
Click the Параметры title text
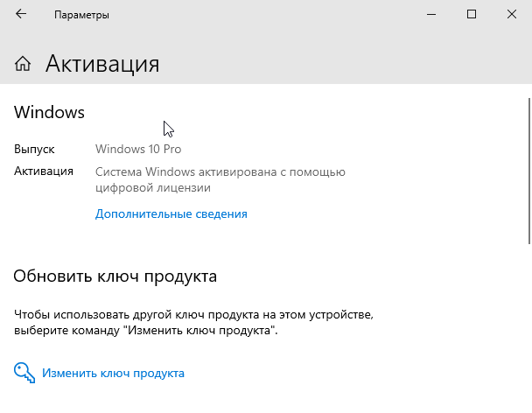[81, 15]
